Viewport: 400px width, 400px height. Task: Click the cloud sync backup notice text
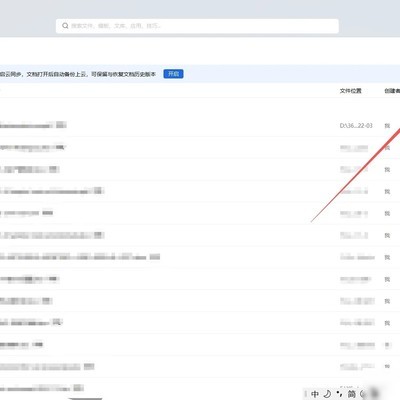tap(78, 74)
